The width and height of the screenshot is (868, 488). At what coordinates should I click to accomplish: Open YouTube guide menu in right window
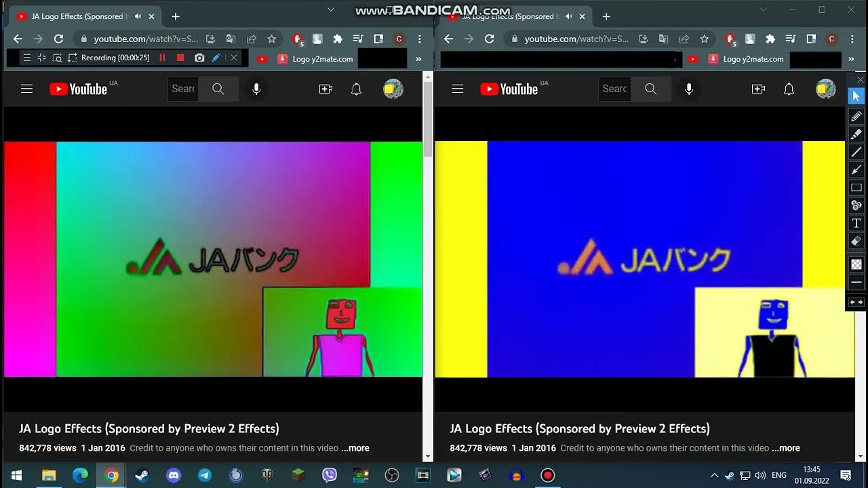(458, 89)
